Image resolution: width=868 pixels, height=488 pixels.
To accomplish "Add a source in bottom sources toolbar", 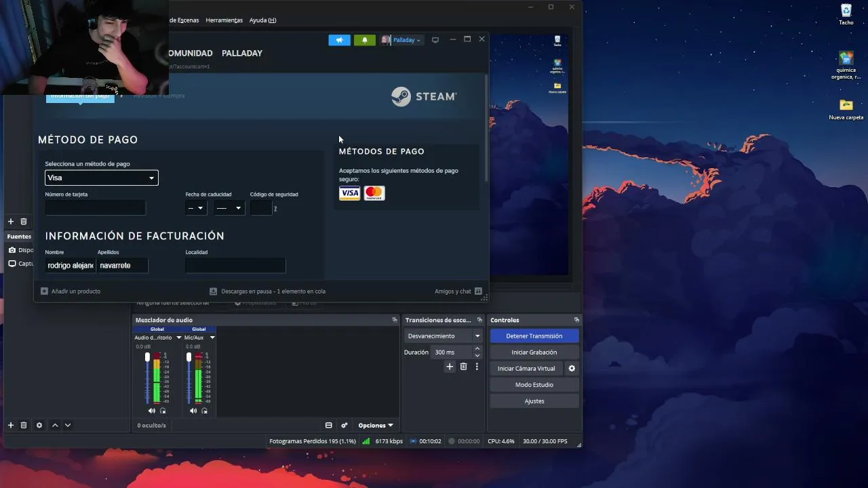I will (x=11, y=425).
